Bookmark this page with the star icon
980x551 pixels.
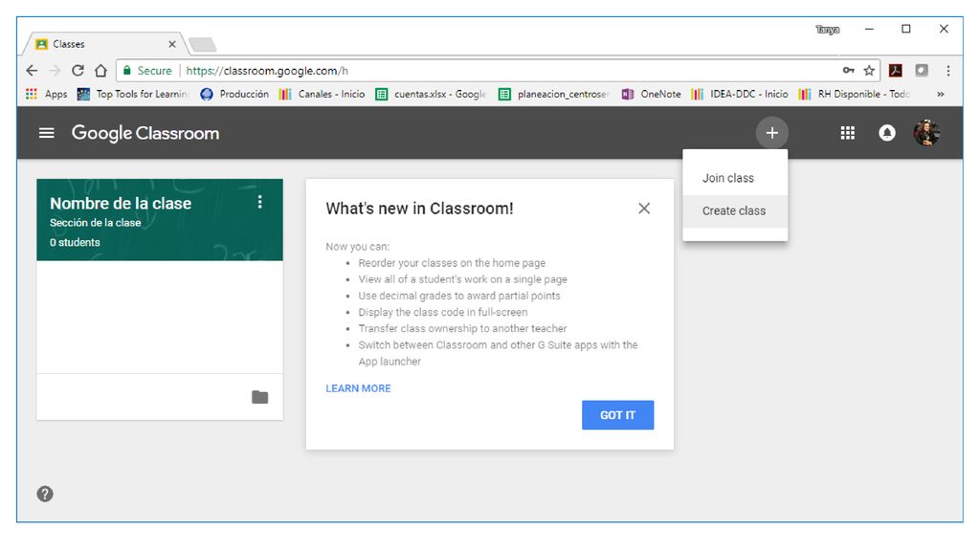869,71
